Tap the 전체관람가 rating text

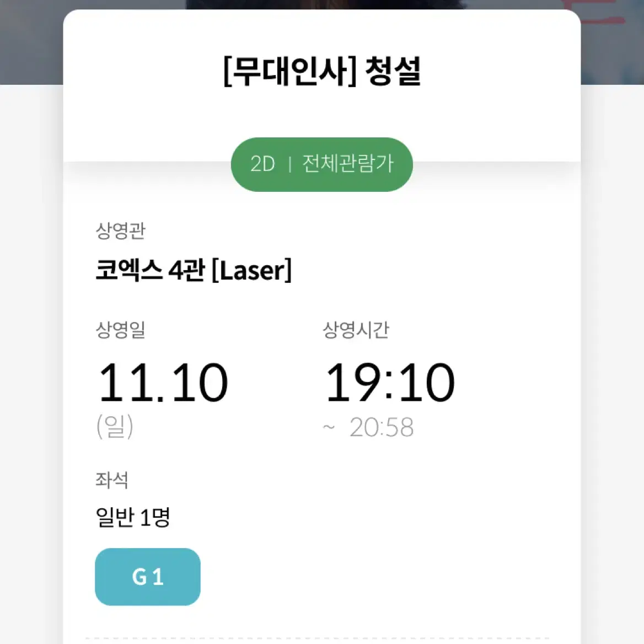[348, 163]
